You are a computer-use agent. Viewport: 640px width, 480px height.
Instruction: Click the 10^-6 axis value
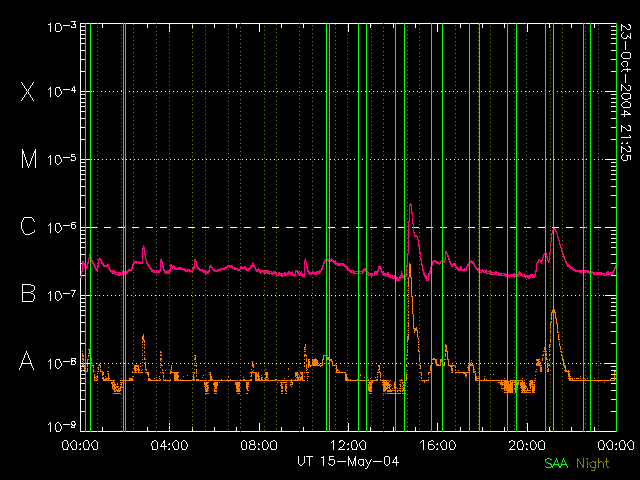(62, 227)
